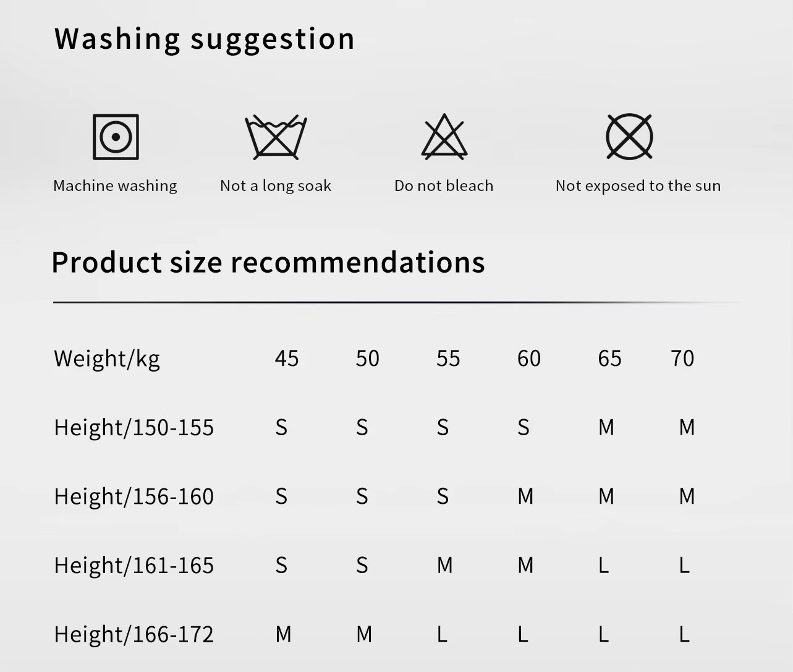Select the 45 weight column header
This screenshot has width=793, height=672.
click(x=287, y=359)
